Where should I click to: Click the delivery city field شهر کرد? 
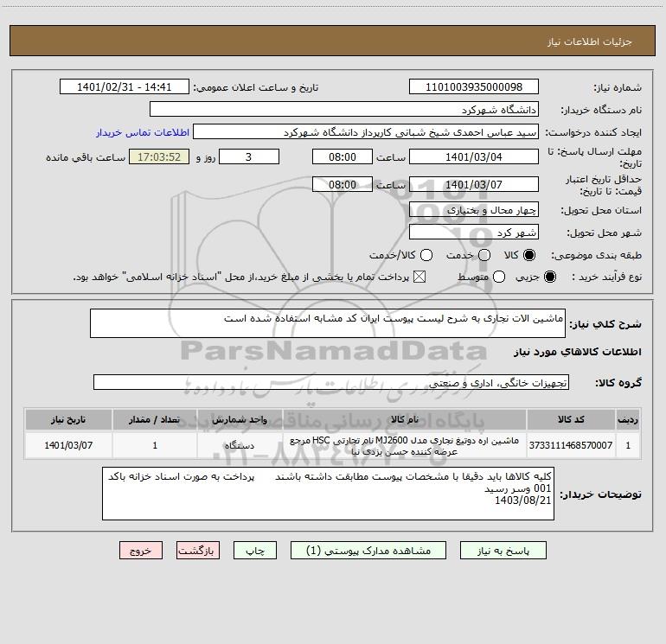(474, 232)
